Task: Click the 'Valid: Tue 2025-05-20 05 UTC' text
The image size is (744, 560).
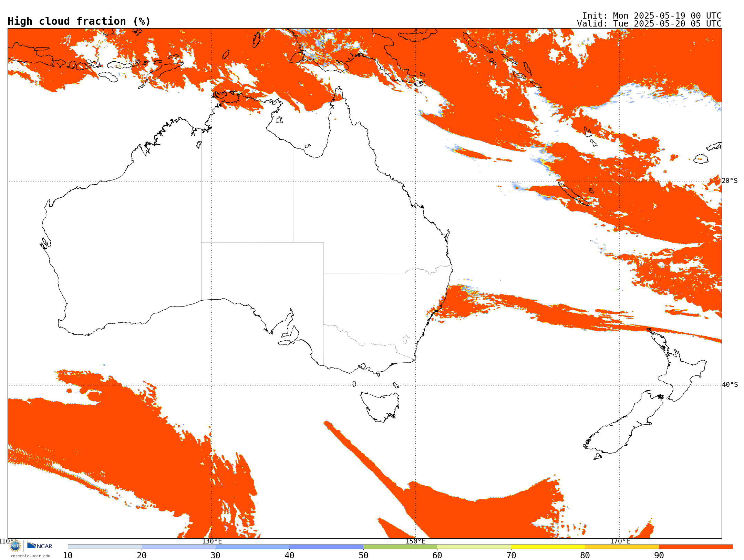Action: click(649, 24)
